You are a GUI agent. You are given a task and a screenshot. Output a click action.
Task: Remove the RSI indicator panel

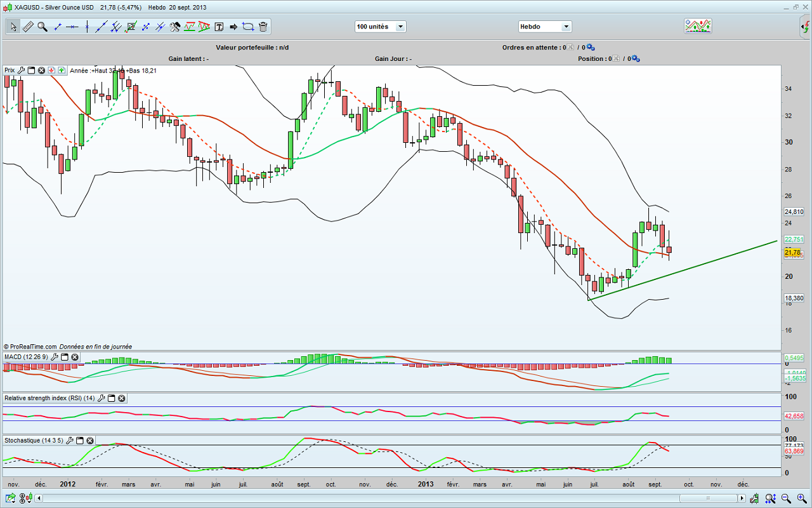tap(122, 398)
